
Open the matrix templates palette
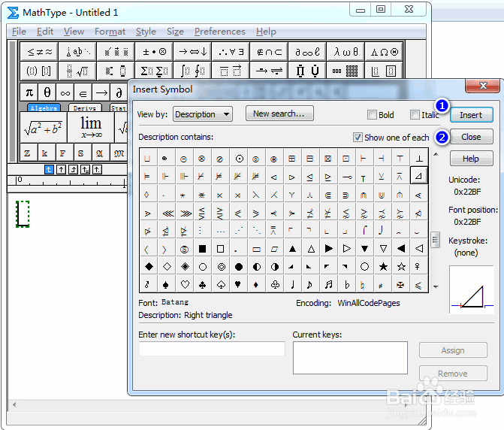tap(346, 71)
